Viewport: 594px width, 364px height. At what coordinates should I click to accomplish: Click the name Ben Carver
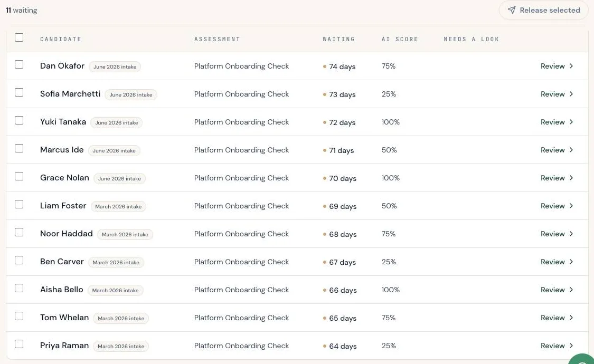(x=62, y=262)
